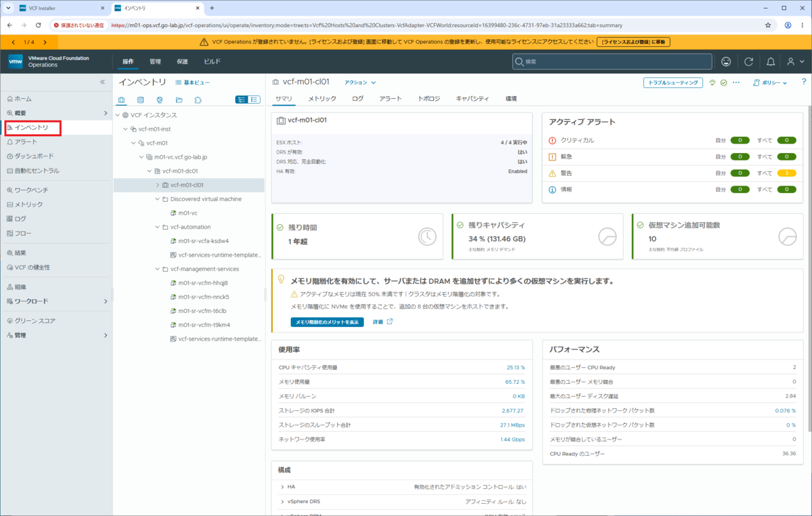Open the three-dots more actions menu
Viewport: 812px width, 516px height.
point(736,83)
